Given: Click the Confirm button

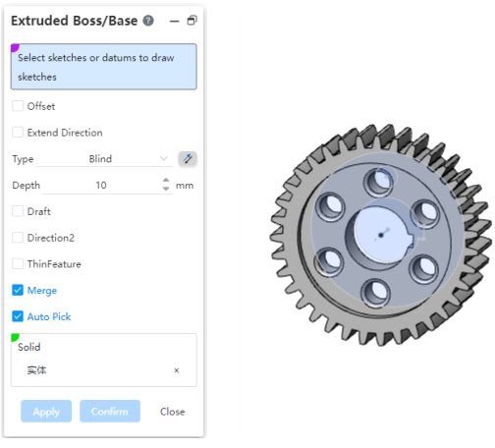Looking at the screenshot, I should [110, 412].
